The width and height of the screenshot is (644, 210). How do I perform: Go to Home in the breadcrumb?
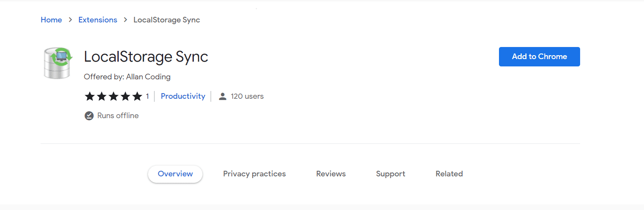[x=51, y=20]
